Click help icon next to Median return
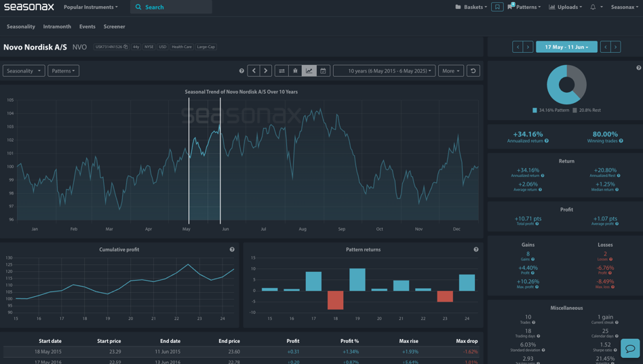Image resolution: width=643 pixels, height=364 pixels. [x=617, y=190]
